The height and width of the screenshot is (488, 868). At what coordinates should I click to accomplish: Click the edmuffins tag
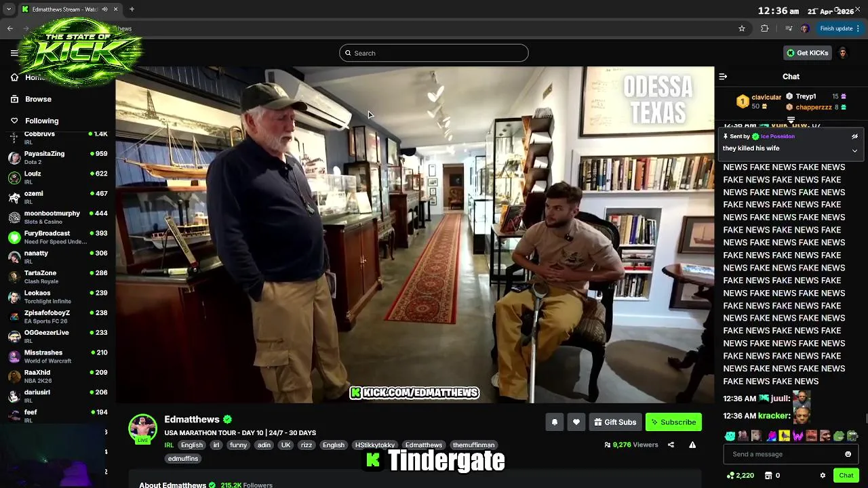click(x=183, y=459)
